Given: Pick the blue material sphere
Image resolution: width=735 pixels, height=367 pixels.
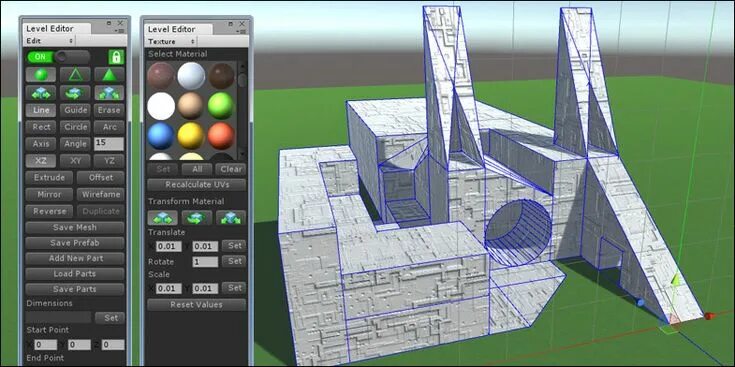Looking at the screenshot, I should pos(161,136).
